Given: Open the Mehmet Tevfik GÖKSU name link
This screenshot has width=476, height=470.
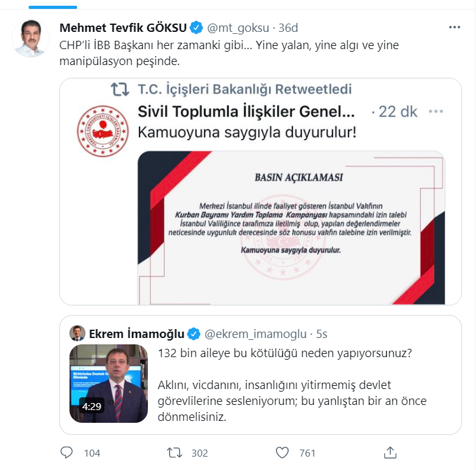Looking at the screenshot, I should [122, 27].
